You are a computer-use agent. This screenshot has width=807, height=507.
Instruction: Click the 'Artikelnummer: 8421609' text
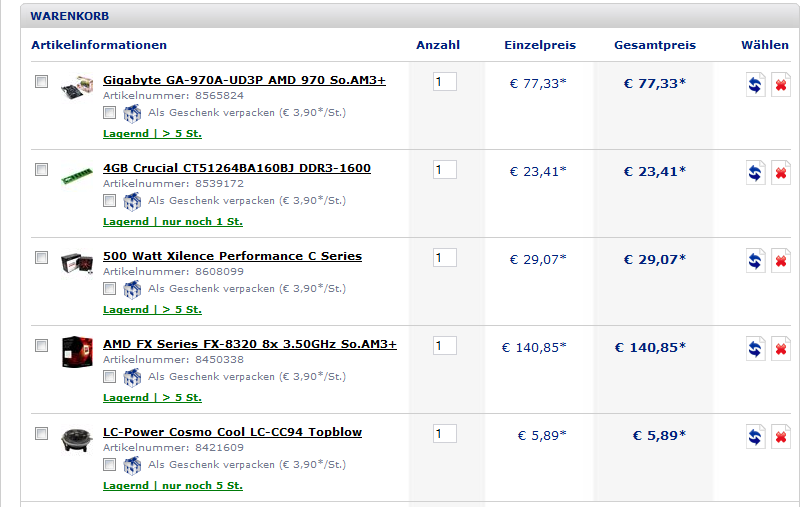coord(173,448)
